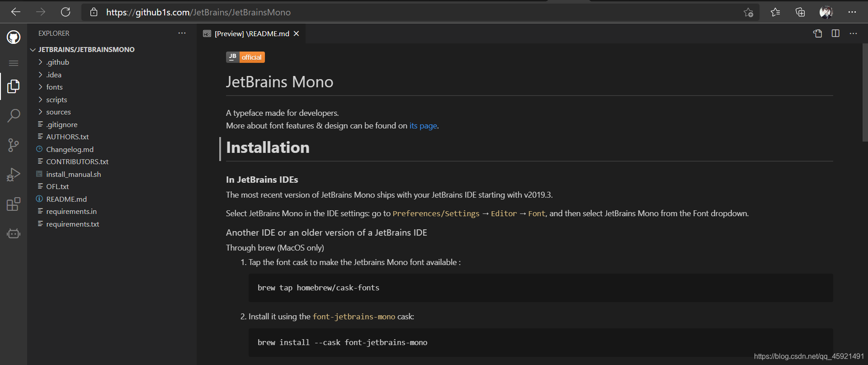Click the GitHub logo in activity bar

point(14,37)
